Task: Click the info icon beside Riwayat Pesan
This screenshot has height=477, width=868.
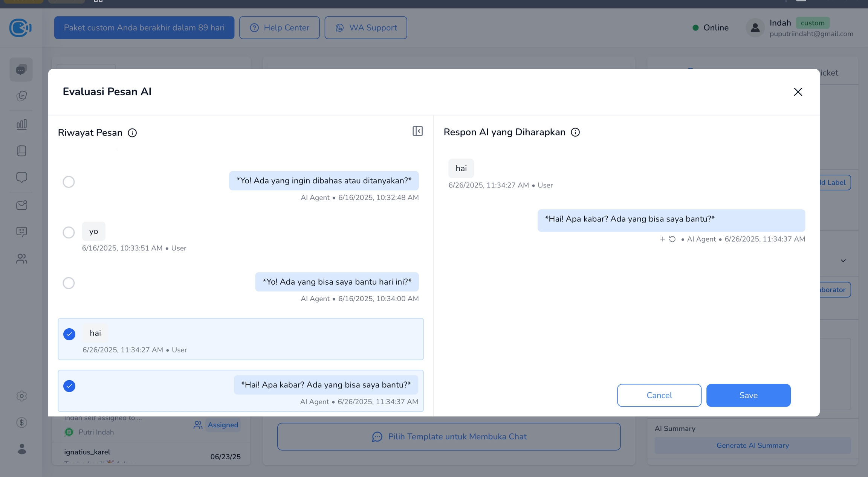Action: coord(132,133)
